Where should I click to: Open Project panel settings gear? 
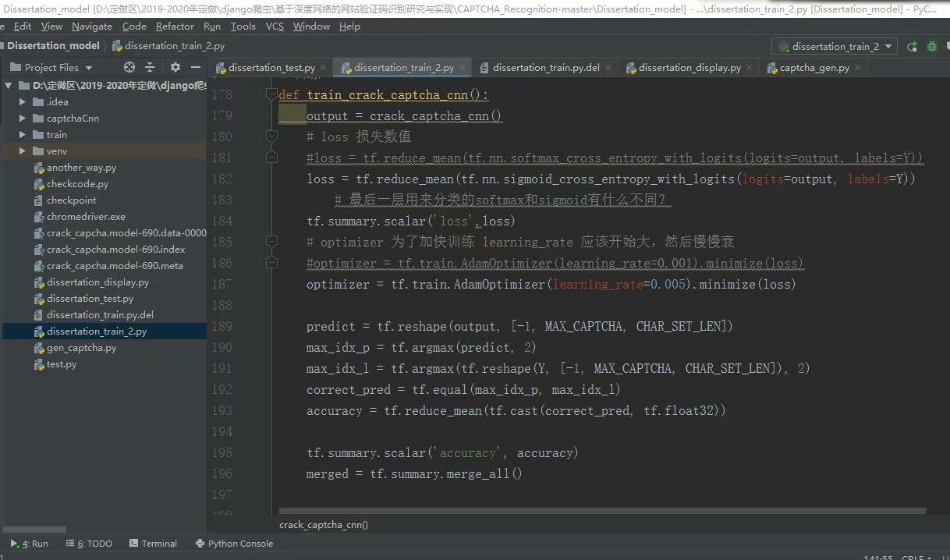tap(175, 68)
